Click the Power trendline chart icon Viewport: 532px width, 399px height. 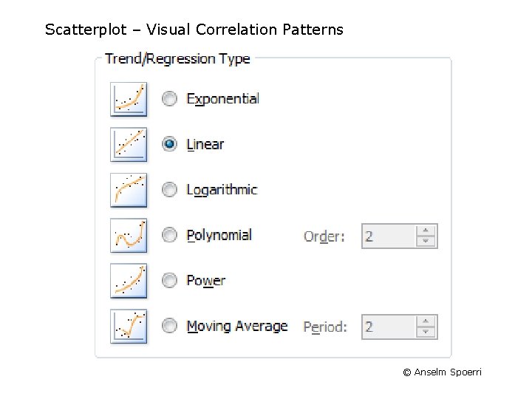[x=129, y=281]
